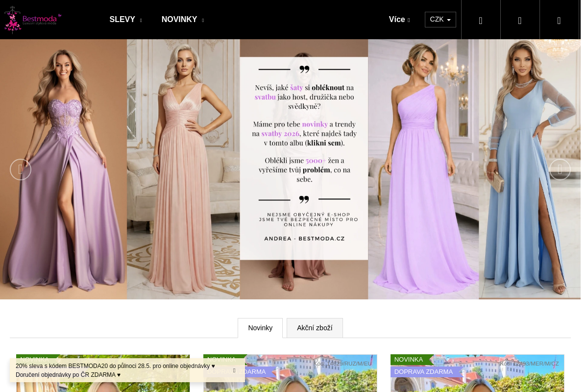Go to the previous carousel slide

[x=21, y=170]
